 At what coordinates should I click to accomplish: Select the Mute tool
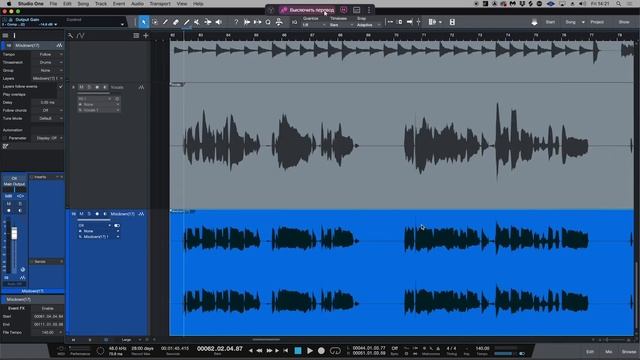[x=197, y=22]
